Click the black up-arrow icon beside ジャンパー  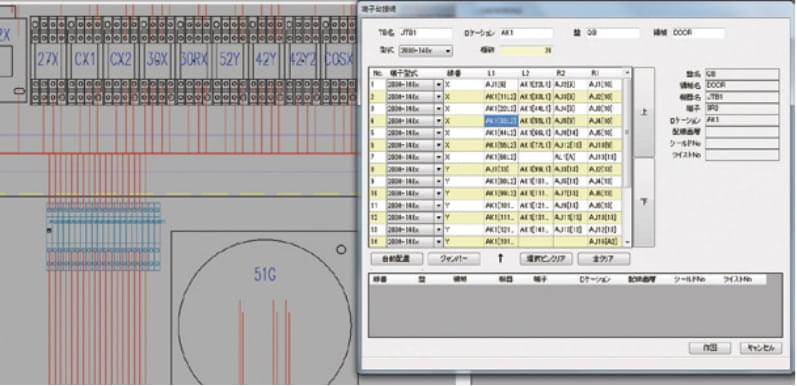(500, 258)
